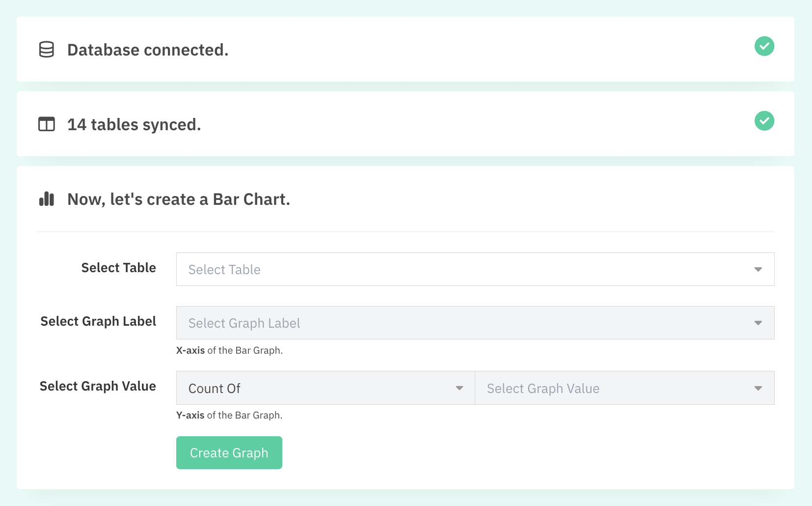Open the Count Of aggregation dropdown
Image resolution: width=812 pixels, height=506 pixels.
tap(325, 388)
